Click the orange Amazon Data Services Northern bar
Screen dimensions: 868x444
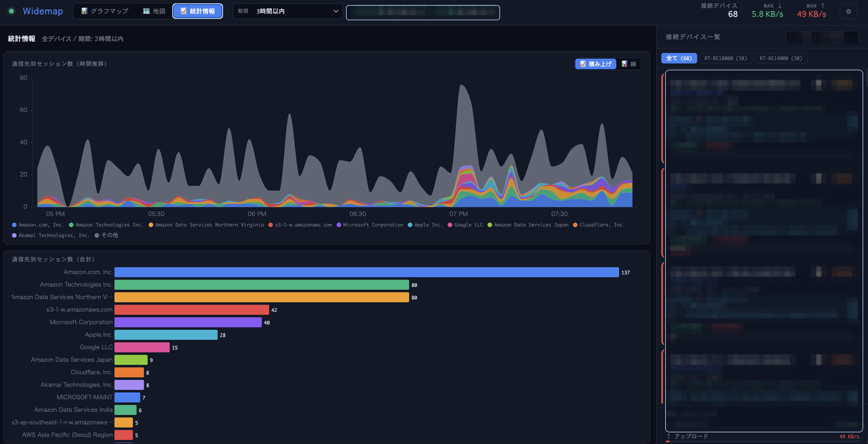[x=262, y=297]
